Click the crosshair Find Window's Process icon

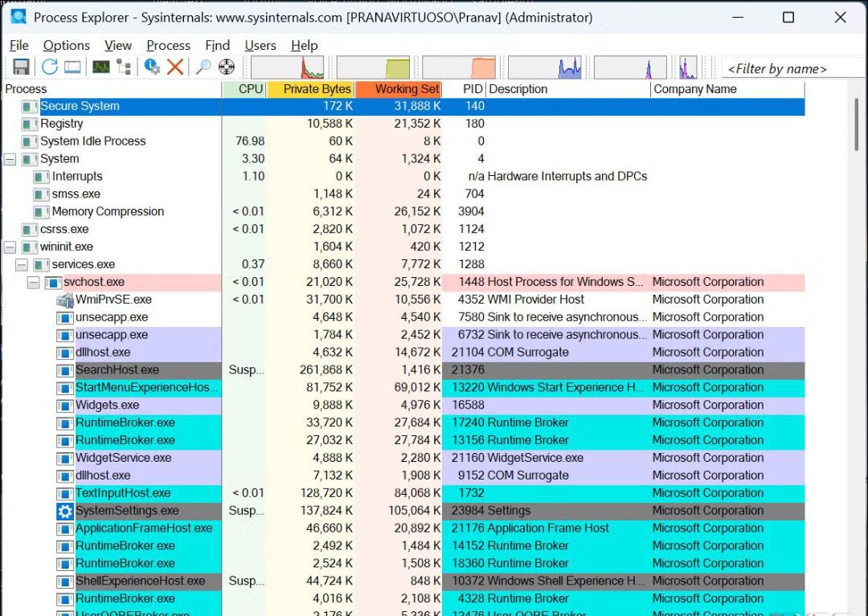point(227,67)
